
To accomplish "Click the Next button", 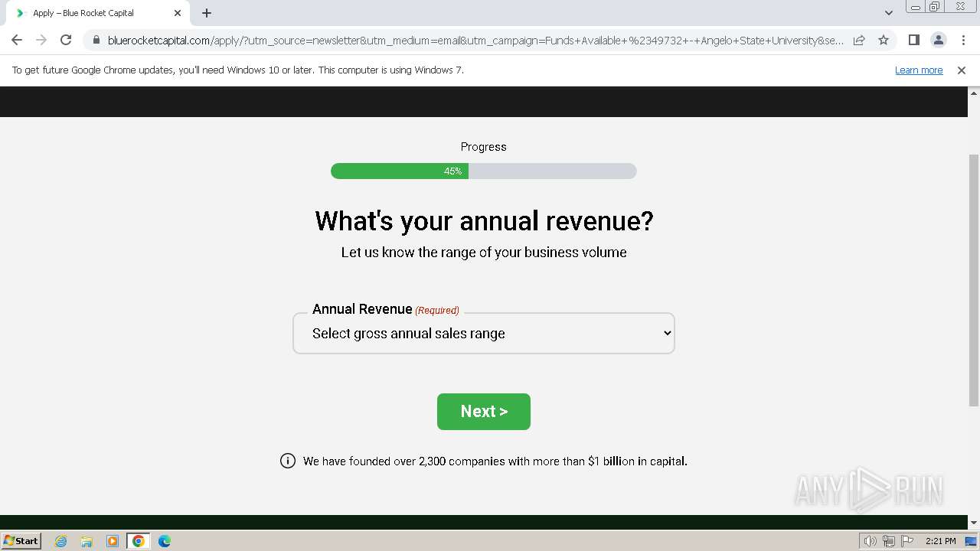I will [484, 412].
